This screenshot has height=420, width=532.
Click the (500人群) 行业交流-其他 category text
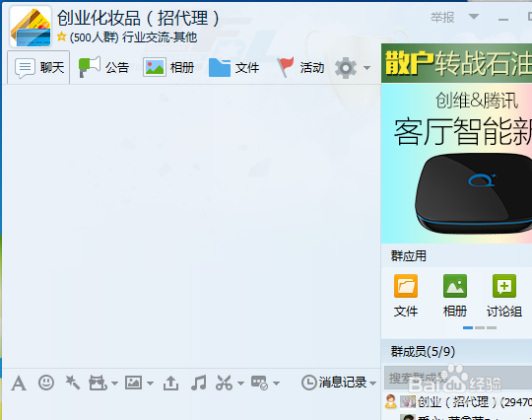coord(133,36)
